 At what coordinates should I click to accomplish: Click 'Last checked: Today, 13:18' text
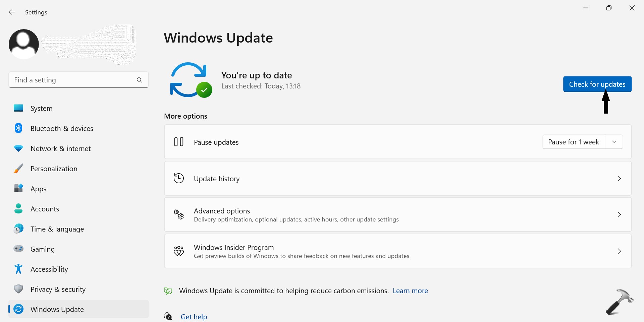261,86
